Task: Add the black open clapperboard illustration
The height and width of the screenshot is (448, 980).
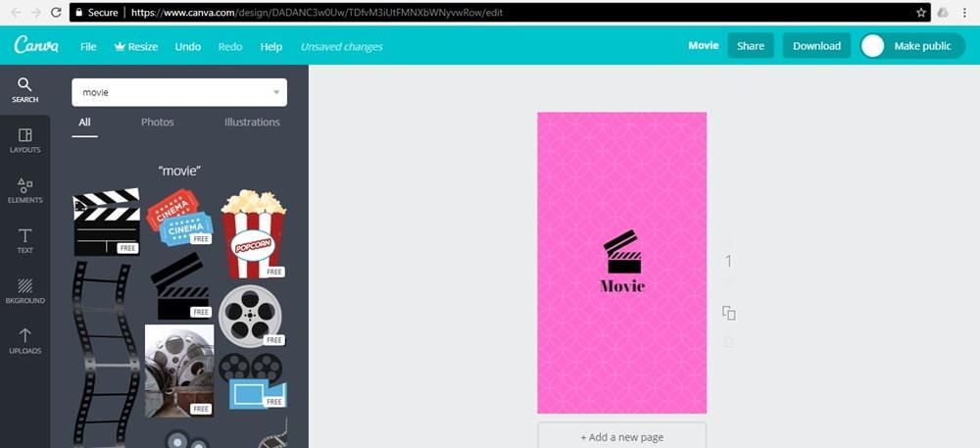Action: pos(180,285)
